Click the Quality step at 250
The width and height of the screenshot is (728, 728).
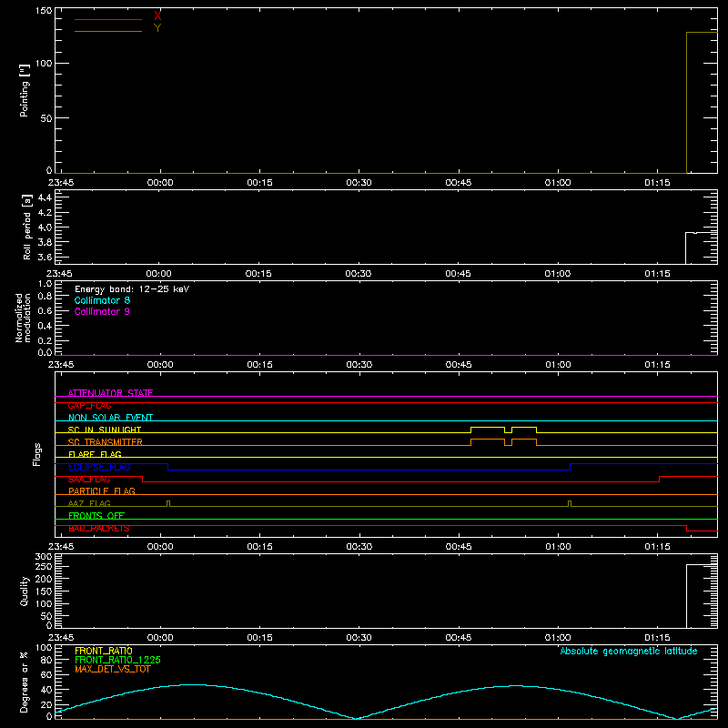(702, 565)
